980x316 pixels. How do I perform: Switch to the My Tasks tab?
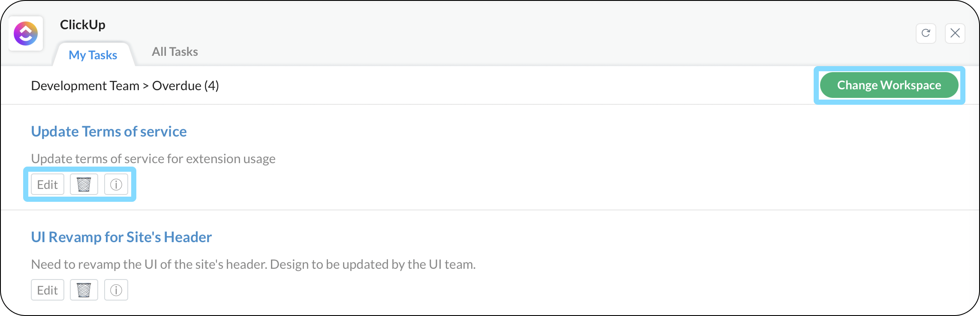click(x=93, y=55)
